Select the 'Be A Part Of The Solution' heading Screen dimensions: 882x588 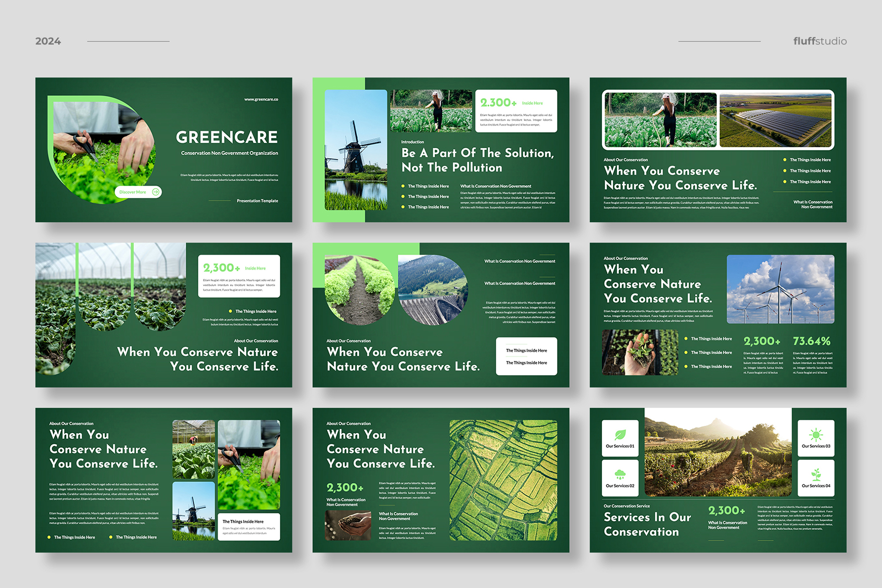pyautogui.click(x=478, y=160)
